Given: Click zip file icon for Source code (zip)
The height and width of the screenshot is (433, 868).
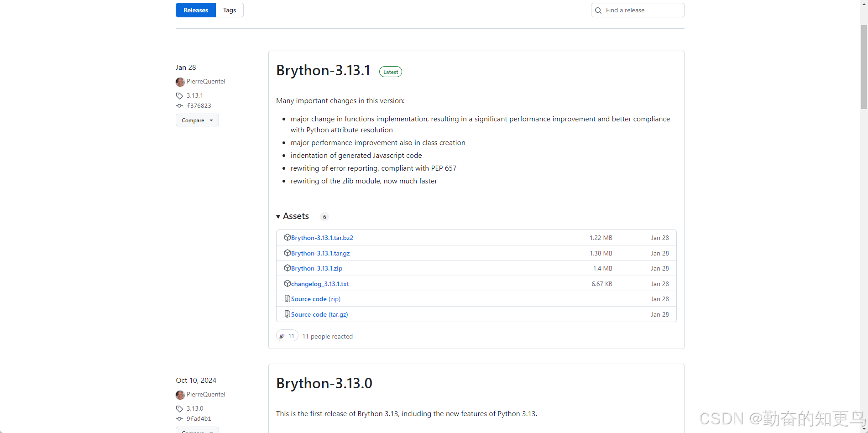Looking at the screenshot, I should click(x=287, y=298).
